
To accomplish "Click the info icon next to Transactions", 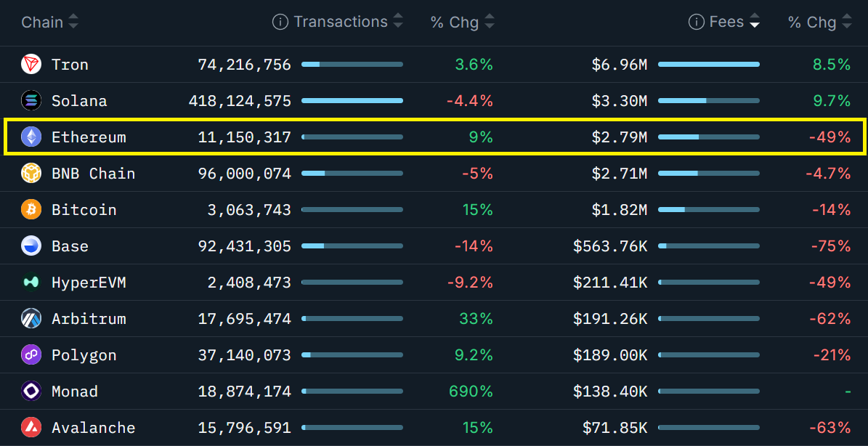I will (280, 21).
